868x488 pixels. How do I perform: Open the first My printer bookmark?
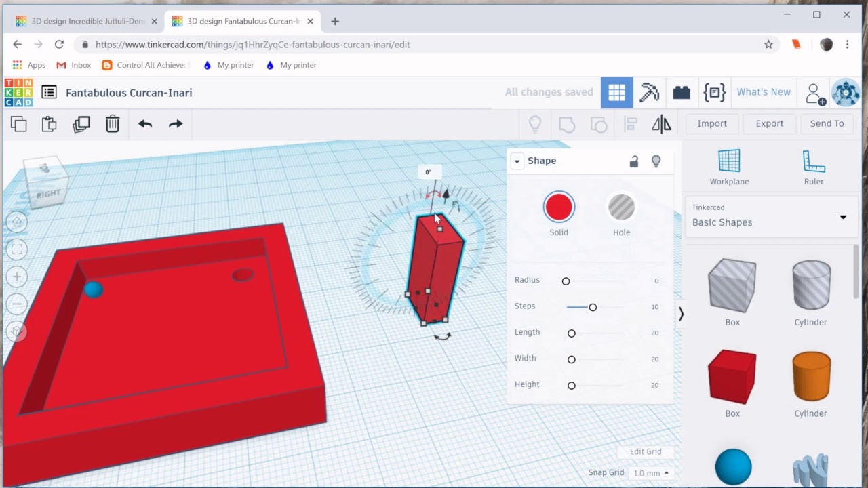229,65
